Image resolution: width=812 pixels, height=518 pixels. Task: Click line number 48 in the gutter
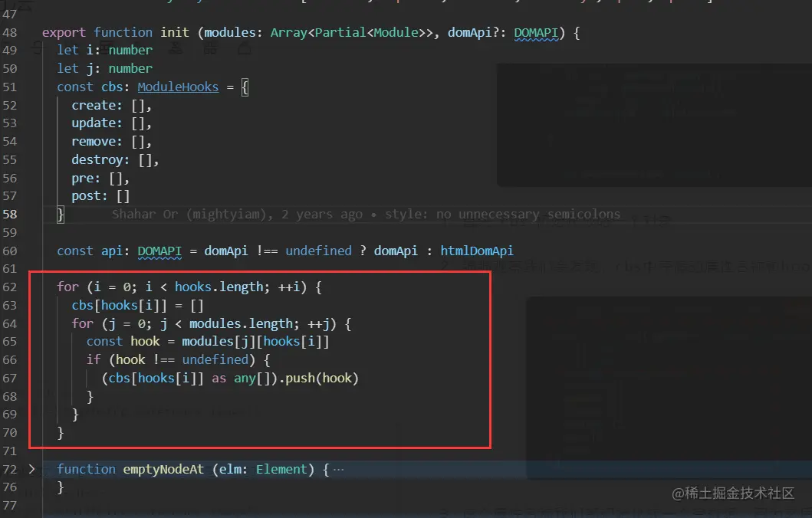10,33
